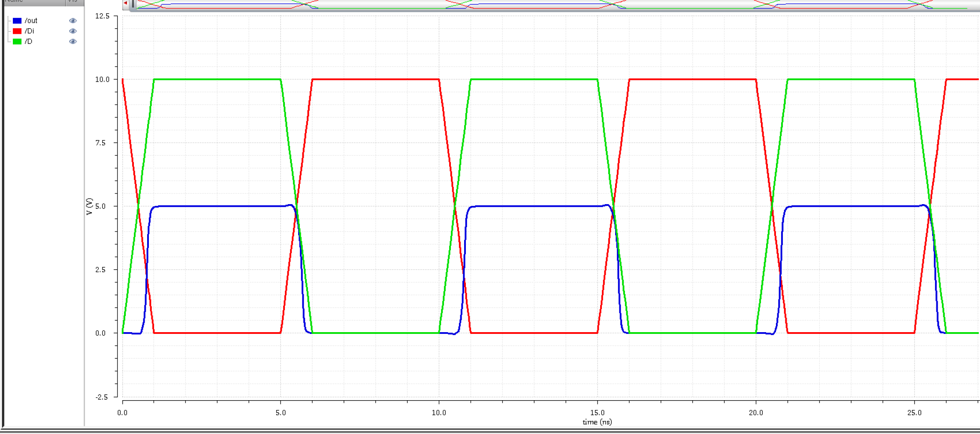The width and height of the screenshot is (980, 434).
Task: Click the Name column header
Action: [x=34, y=2]
